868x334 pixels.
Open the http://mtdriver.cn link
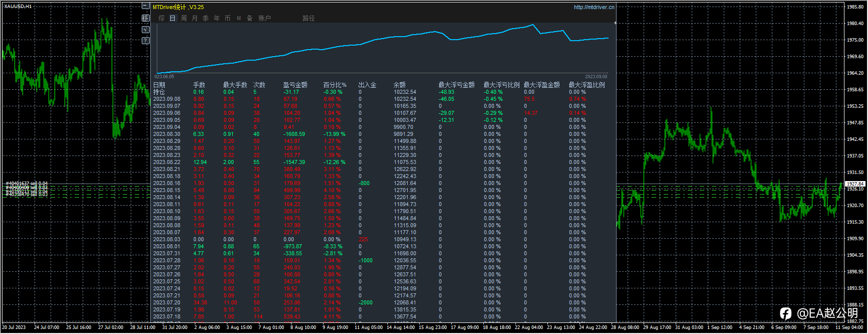tap(594, 7)
